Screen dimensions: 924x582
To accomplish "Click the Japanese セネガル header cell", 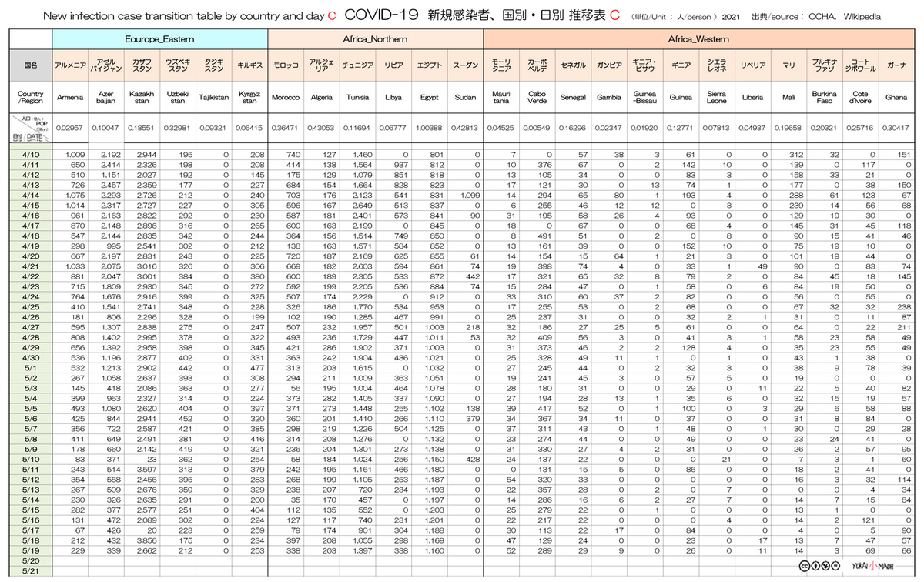I will point(573,65).
